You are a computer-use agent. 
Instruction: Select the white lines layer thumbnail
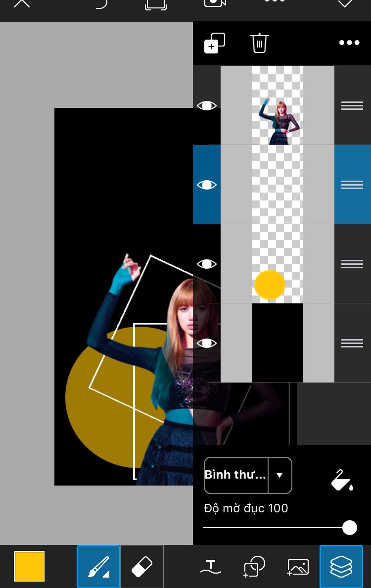[278, 185]
